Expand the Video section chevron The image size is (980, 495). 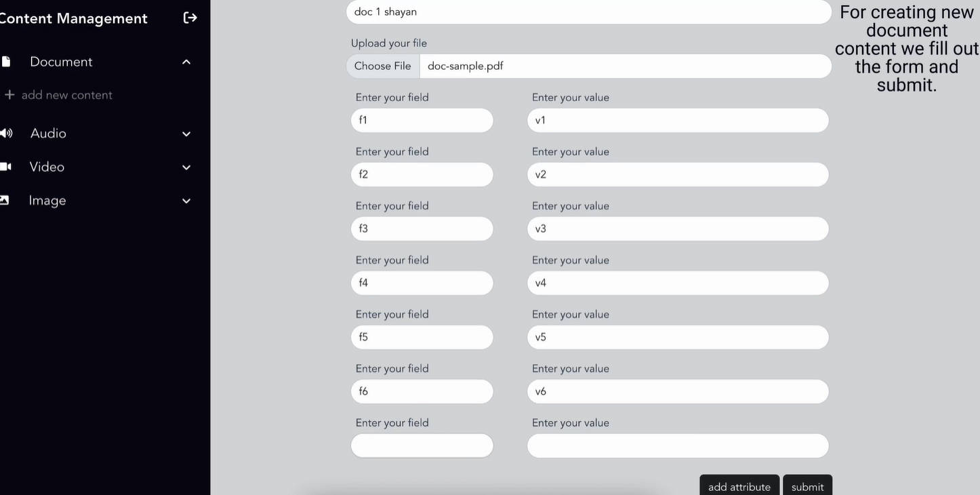click(x=186, y=167)
